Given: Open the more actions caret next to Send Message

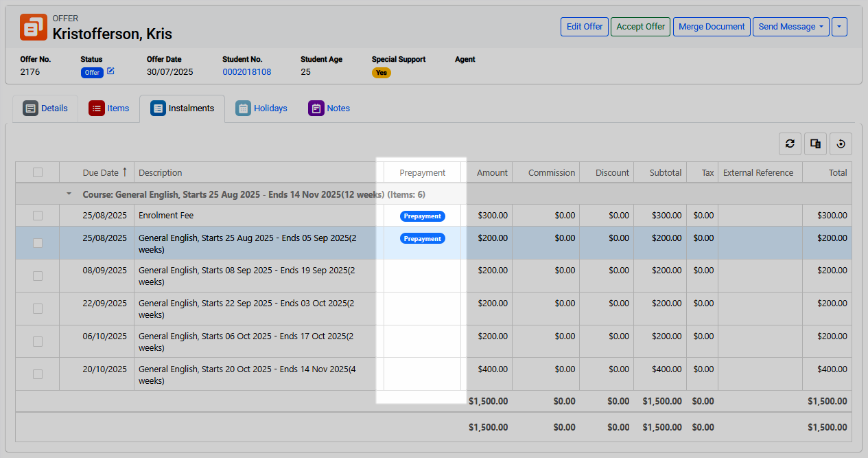Looking at the screenshot, I should [839, 27].
